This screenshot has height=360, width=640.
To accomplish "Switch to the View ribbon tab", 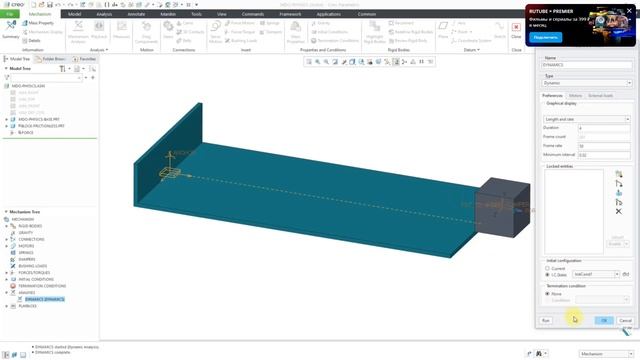I will pyautogui.click(x=222, y=14).
